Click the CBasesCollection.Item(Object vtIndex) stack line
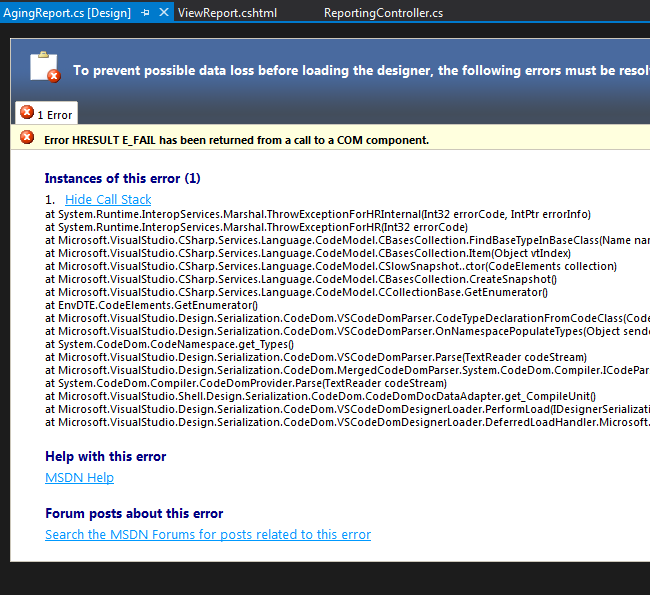This screenshot has height=595, width=650. tap(308, 253)
